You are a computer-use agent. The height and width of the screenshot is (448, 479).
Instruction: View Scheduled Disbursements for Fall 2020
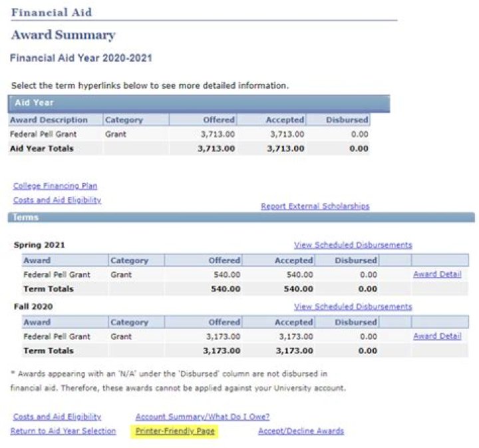pos(353,307)
